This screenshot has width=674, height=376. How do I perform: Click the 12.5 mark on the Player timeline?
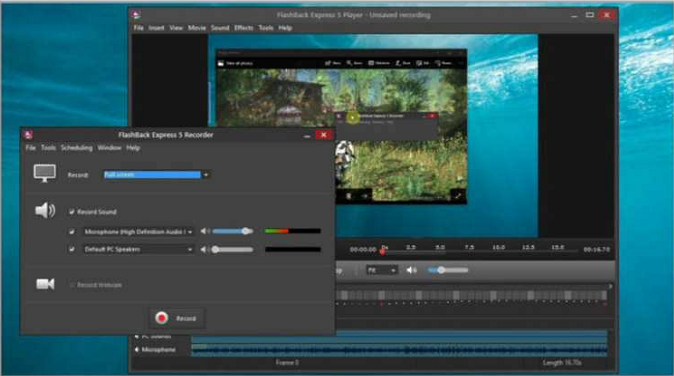coord(528,247)
